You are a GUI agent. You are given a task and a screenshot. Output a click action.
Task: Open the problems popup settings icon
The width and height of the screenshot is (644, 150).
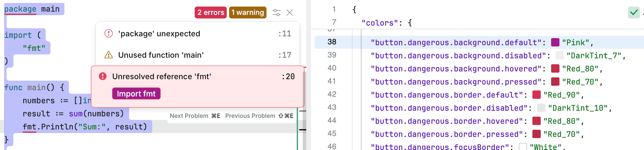[276, 12]
